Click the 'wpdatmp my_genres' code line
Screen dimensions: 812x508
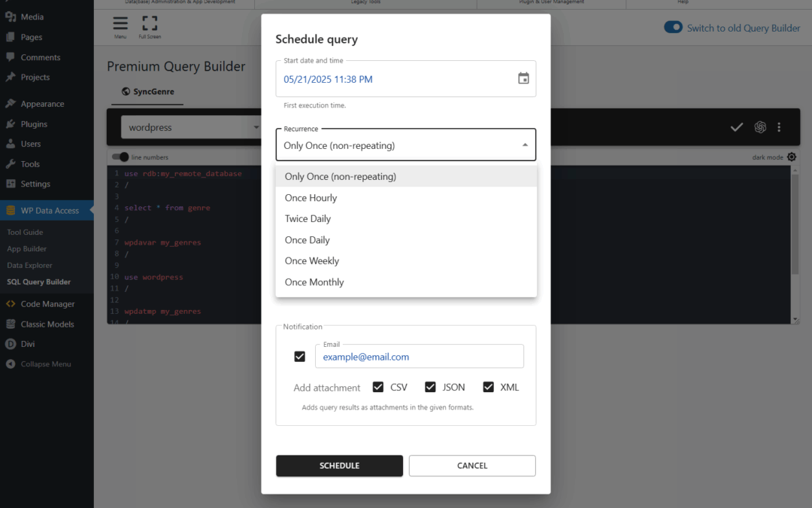pyautogui.click(x=162, y=312)
